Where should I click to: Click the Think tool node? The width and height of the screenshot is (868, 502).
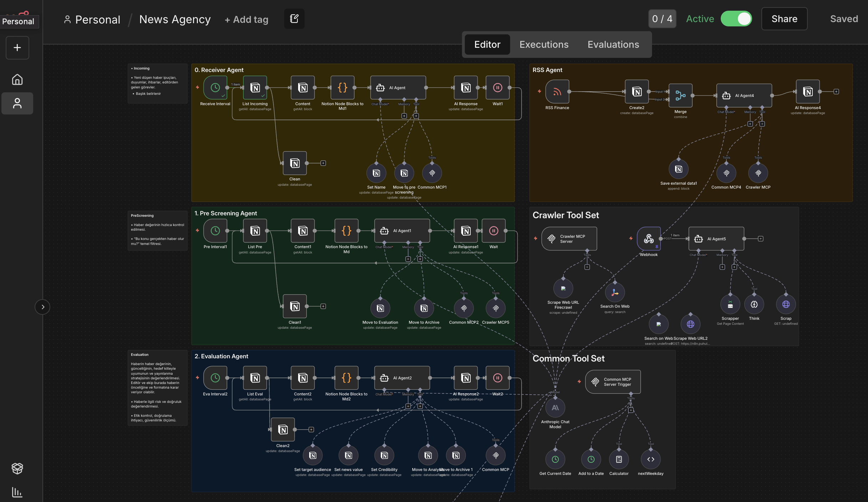[754, 304]
